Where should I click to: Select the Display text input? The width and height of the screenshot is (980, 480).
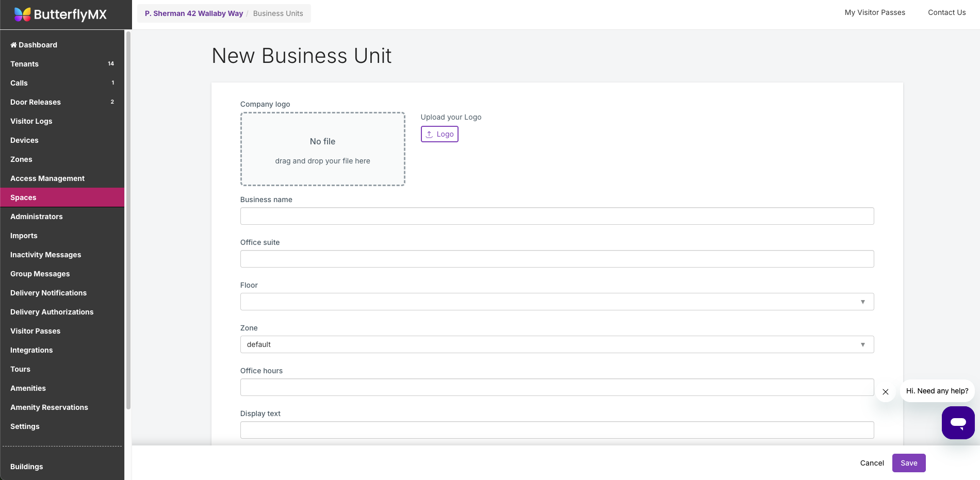[557, 430]
